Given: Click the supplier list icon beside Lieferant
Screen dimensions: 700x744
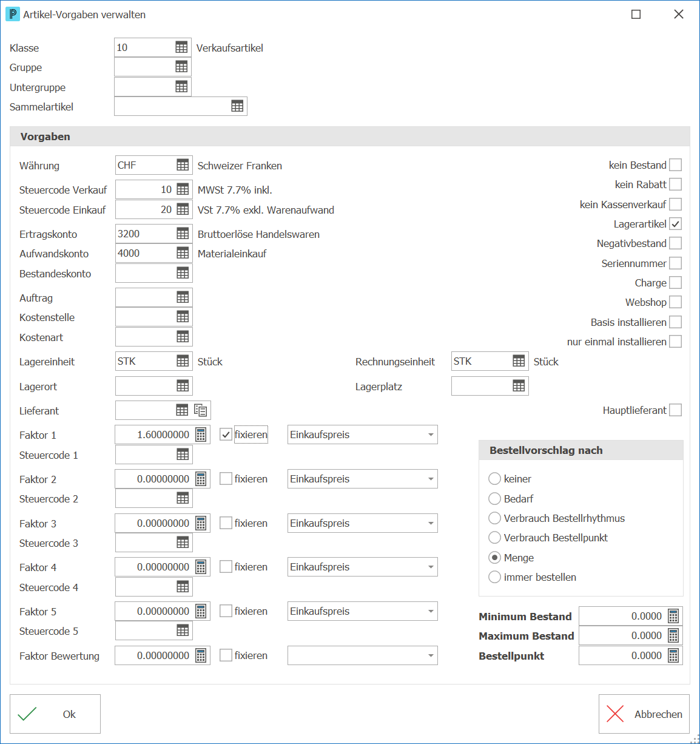Looking at the screenshot, I should tap(201, 410).
